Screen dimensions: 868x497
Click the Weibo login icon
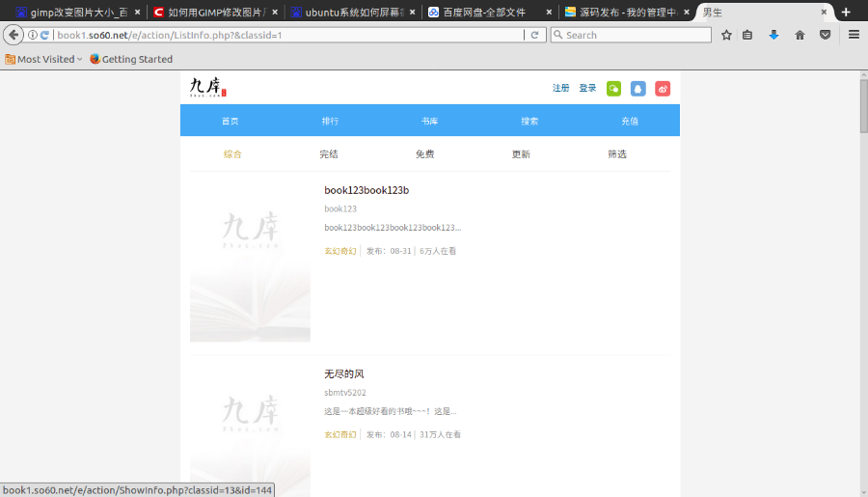[x=663, y=89]
